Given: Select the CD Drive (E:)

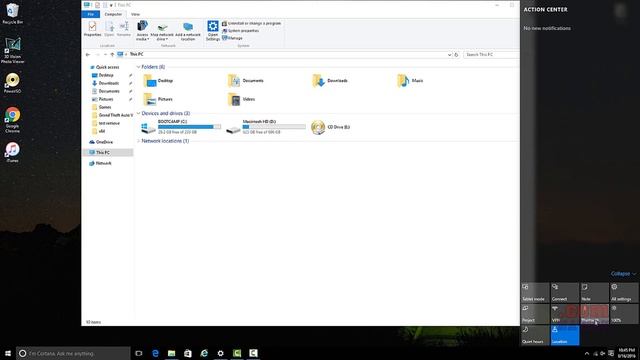Looking at the screenshot, I should [x=331, y=127].
